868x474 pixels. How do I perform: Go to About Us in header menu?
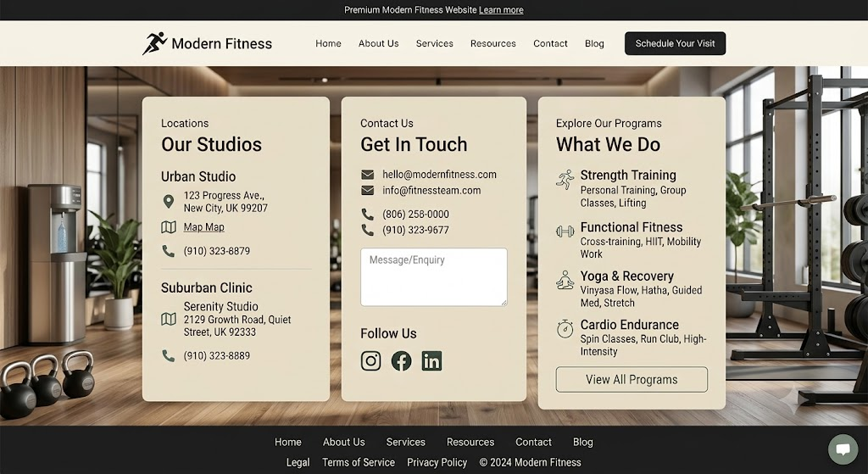(379, 43)
